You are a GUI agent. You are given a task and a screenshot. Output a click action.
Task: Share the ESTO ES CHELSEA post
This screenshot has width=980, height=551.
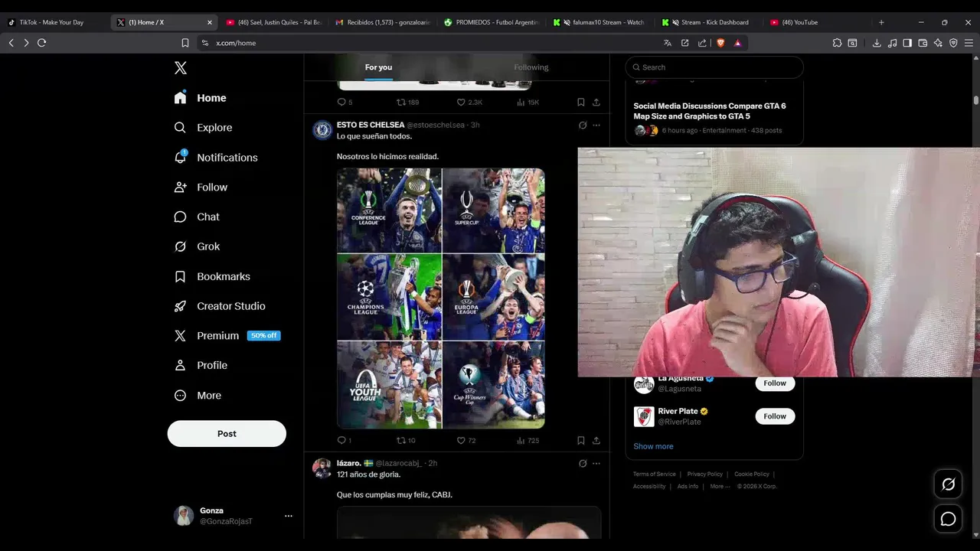596,441
